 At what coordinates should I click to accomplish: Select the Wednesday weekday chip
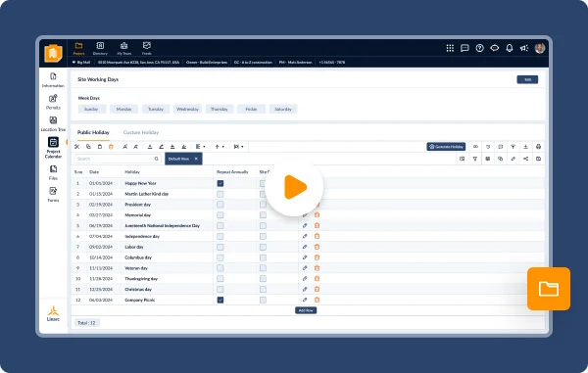187,109
